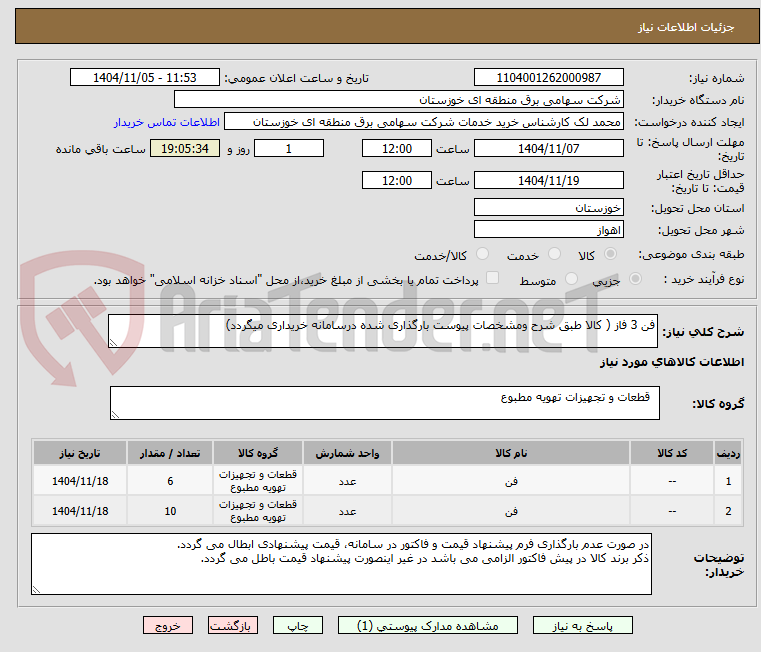This screenshot has width=761, height=652.
Task: Click the price validity time 12:00
Action: point(397,180)
